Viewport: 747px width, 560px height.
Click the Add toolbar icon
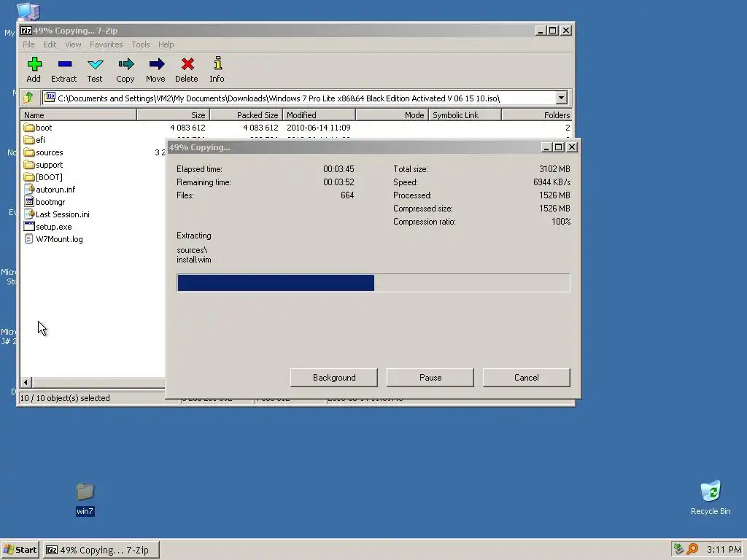[34, 64]
